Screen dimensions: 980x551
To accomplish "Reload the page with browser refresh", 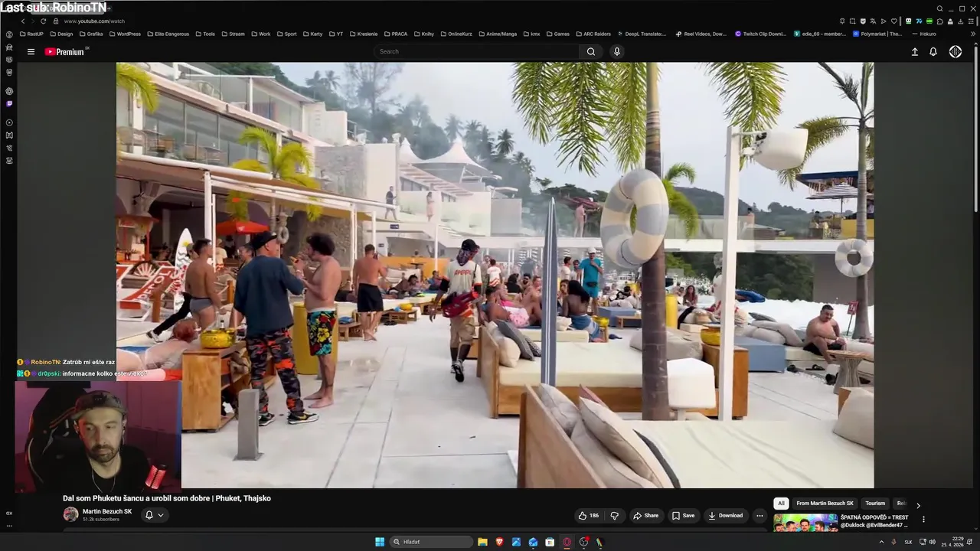I will 43,21.
